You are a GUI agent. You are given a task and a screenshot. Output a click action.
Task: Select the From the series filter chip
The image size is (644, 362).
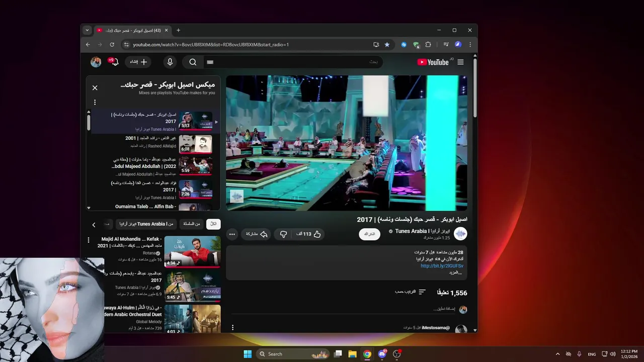click(x=192, y=224)
